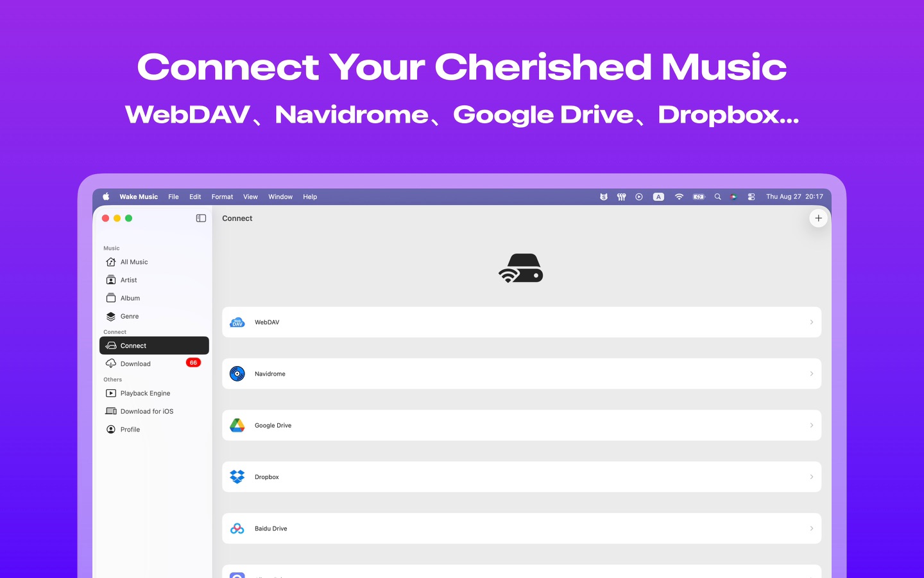Select Genre in sidebar

154,316
